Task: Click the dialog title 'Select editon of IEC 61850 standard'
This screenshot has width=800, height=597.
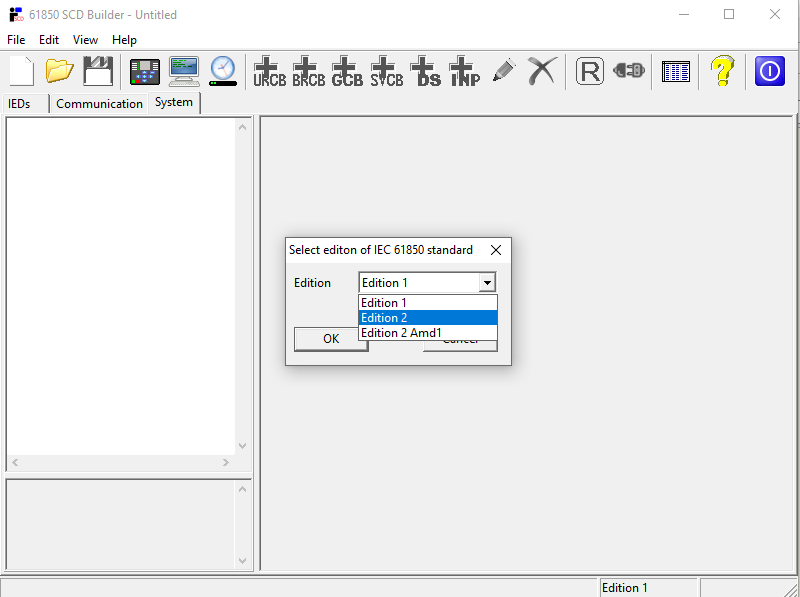Action: pos(381,250)
